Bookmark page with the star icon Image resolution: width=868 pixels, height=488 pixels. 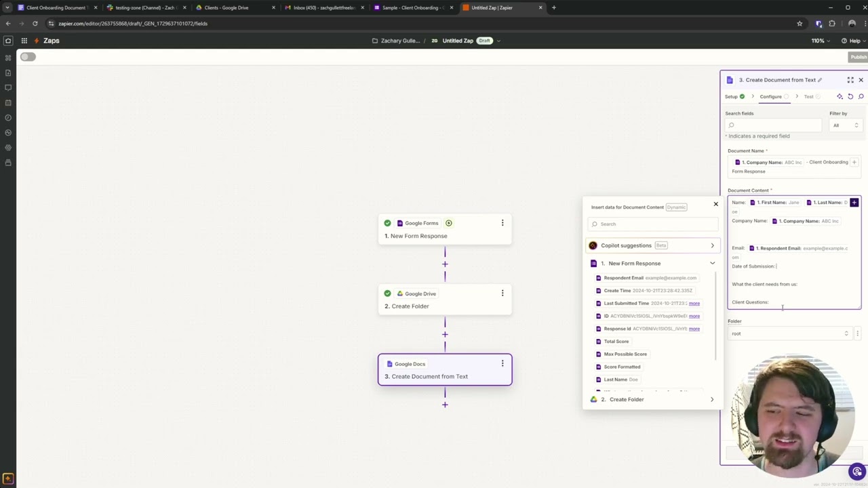pos(800,23)
